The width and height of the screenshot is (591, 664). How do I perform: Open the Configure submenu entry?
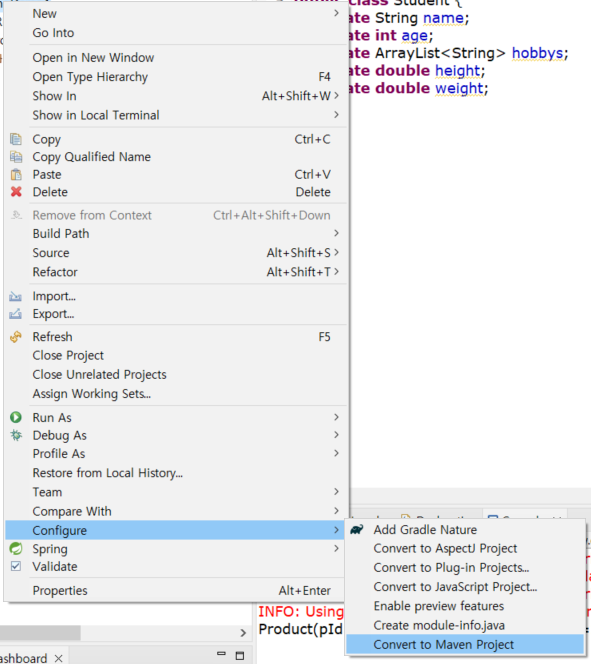pyautogui.click(x=175, y=530)
